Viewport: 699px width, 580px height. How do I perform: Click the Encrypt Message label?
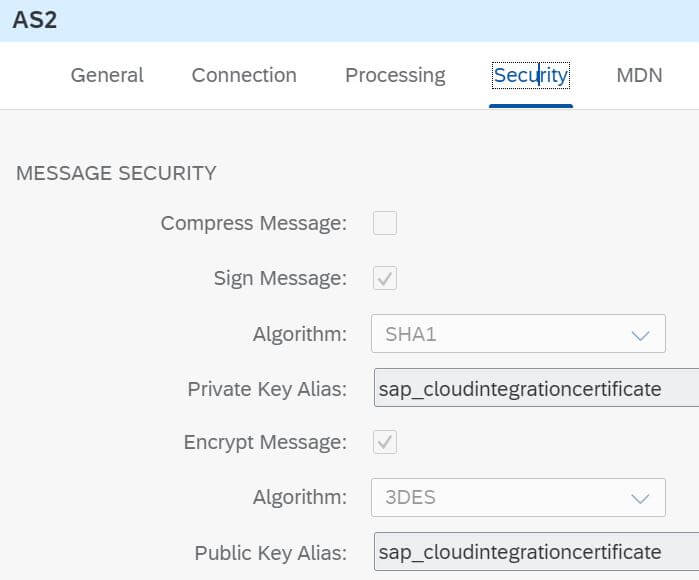tap(265, 442)
